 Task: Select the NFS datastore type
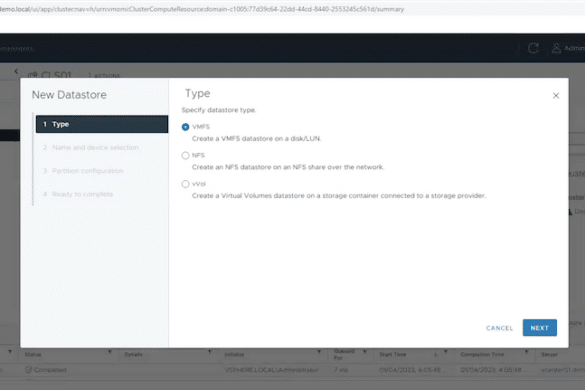(x=185, y=155)
